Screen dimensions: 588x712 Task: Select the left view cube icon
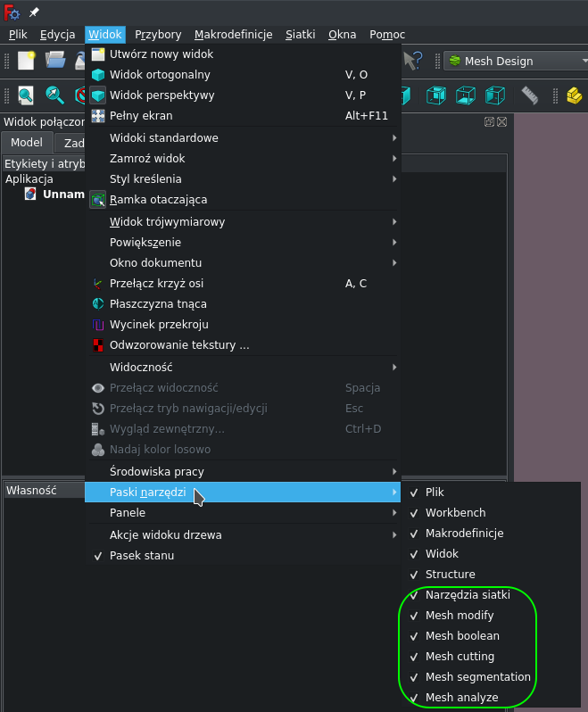click(x=495, y=95)
